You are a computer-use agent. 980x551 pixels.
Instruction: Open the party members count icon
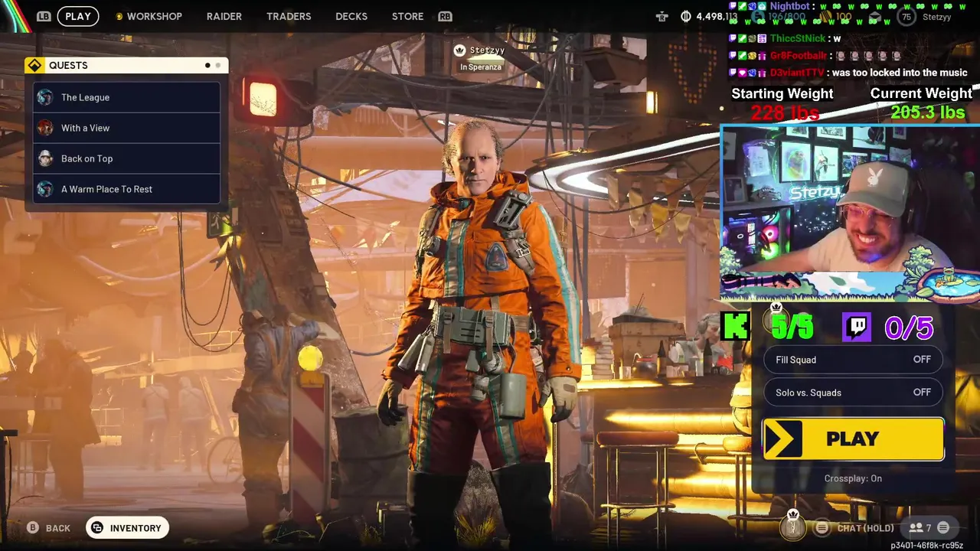(x=916, y=527)
